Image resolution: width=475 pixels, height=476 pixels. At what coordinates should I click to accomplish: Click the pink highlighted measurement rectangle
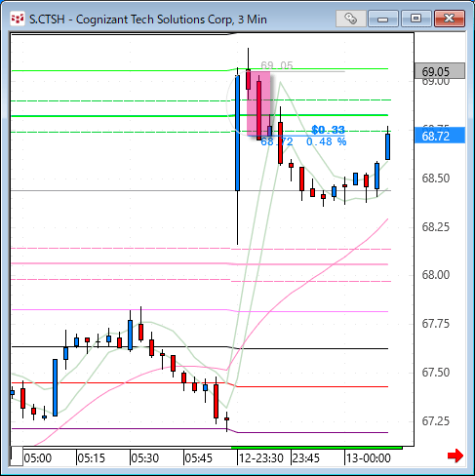(258, 103)
